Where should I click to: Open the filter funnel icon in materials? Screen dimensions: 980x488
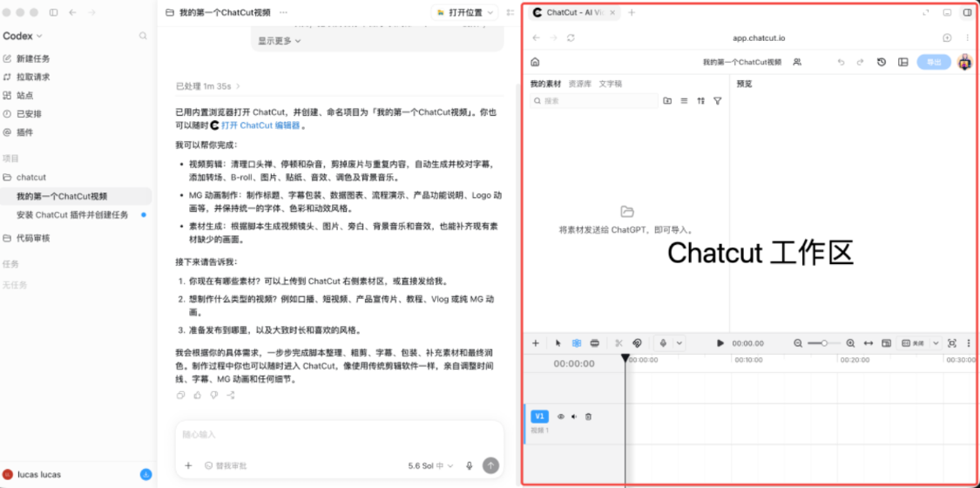(718, 100)
